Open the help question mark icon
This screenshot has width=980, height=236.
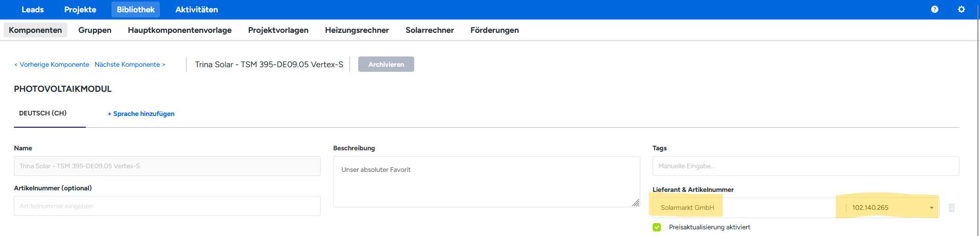point(934,9)
